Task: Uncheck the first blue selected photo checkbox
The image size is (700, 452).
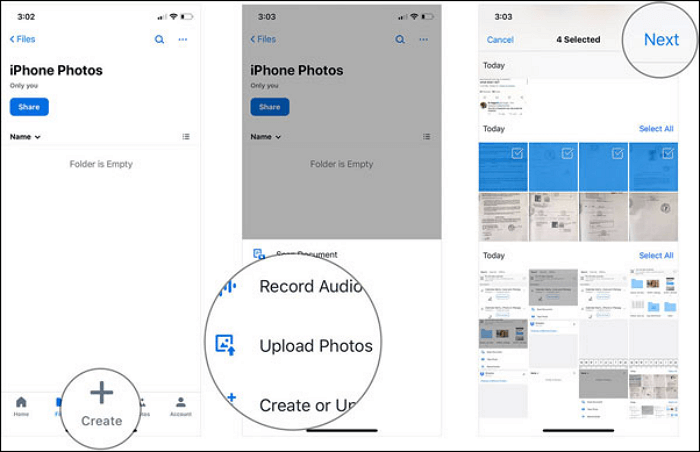Action: pos(517,154)
